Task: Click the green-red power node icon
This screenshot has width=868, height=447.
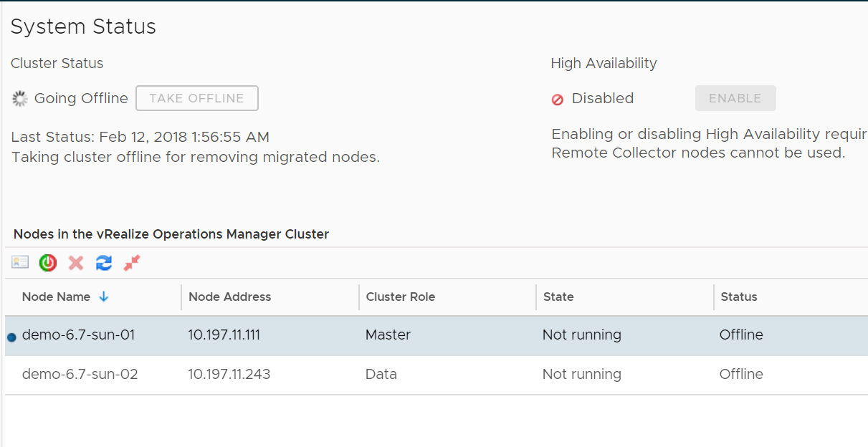Action: coord(48,263)
